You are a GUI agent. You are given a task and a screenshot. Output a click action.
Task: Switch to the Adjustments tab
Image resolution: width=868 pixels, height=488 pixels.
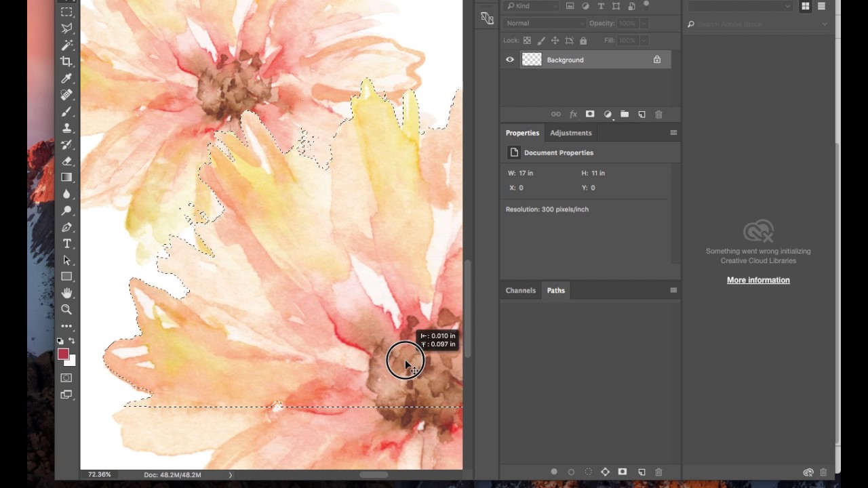571,133
